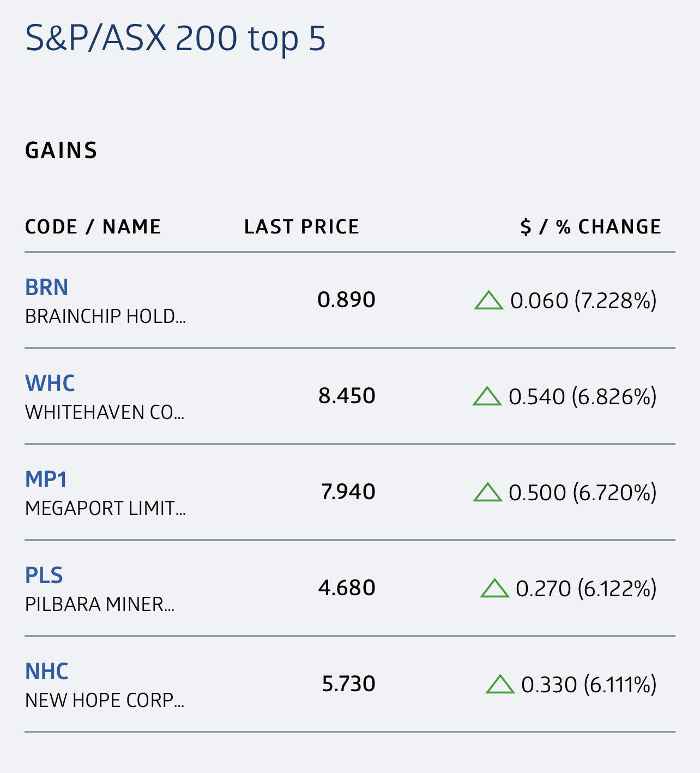Click green up triangle for MP1

(487, 493)
